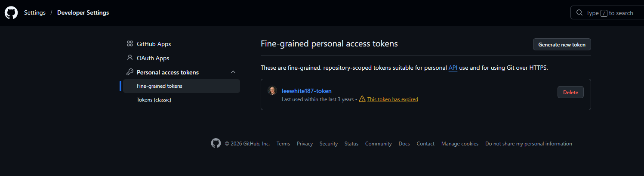Click the search magnifier icon
644x176 pixels.
click(x=579, y=13)
